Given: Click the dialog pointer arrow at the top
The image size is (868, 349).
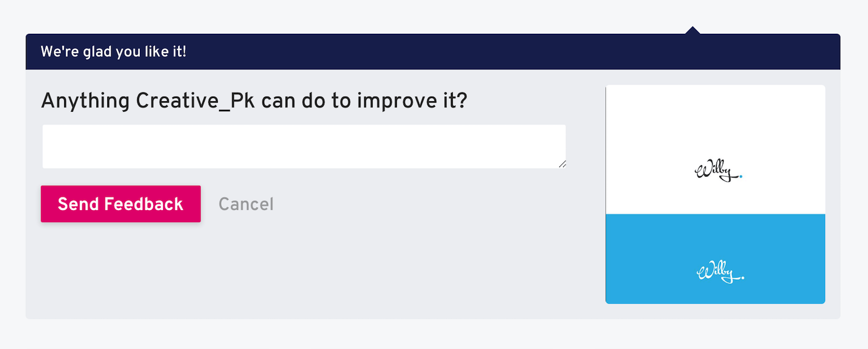Looking at the screenshot, I should (693, 29).
